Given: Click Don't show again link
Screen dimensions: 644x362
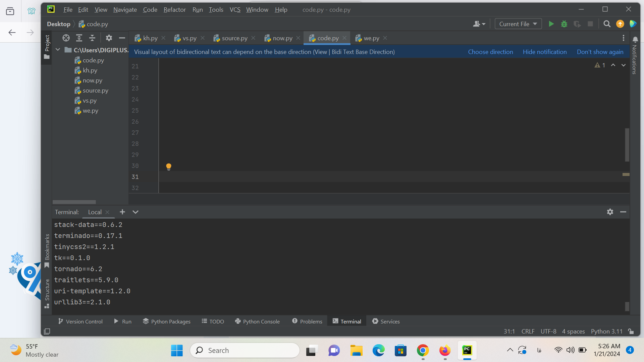Looking at the screenshot, I should 600,52.
